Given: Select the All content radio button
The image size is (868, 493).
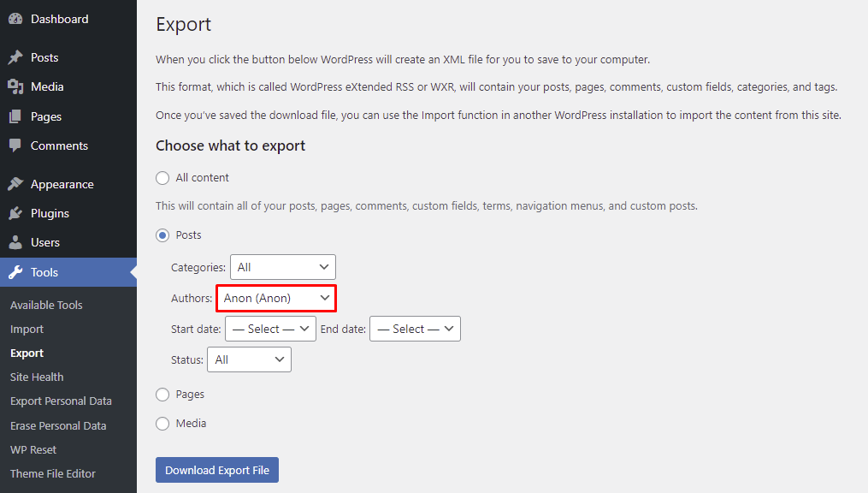Looking at the screenshot, I should click(162, 178).
